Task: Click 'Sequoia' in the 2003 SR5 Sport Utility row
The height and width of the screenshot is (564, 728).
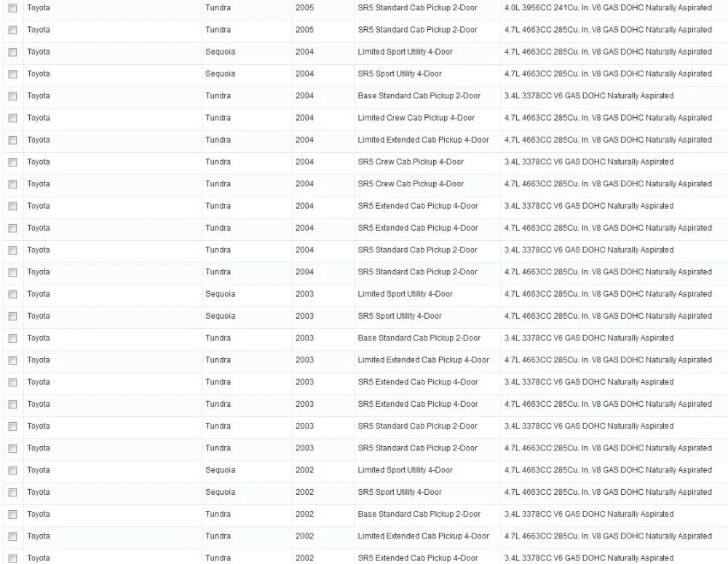Action: coord(220,316)
